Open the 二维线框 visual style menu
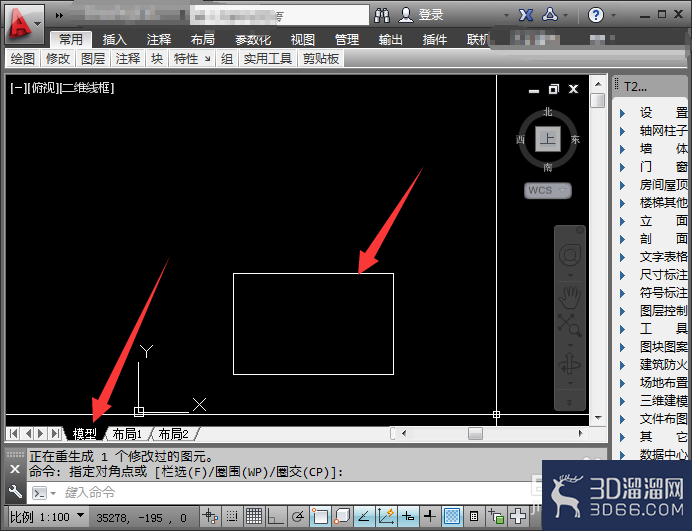Image resolution: width=692 pixels, height=531 pixels. [86, 88]
